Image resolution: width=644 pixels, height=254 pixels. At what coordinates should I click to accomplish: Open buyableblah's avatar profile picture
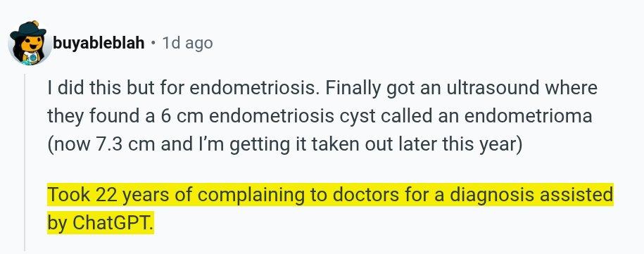click(x=30, y=44)
